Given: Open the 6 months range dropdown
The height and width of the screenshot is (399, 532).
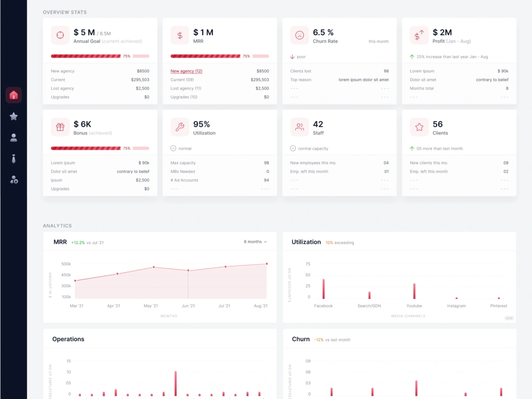Looking at the screenshot, I should click(255, 242).
